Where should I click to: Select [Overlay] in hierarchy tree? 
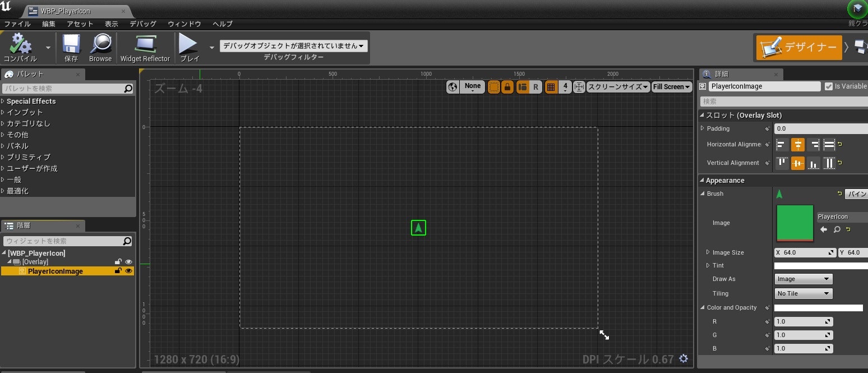[x=35, y=262]
